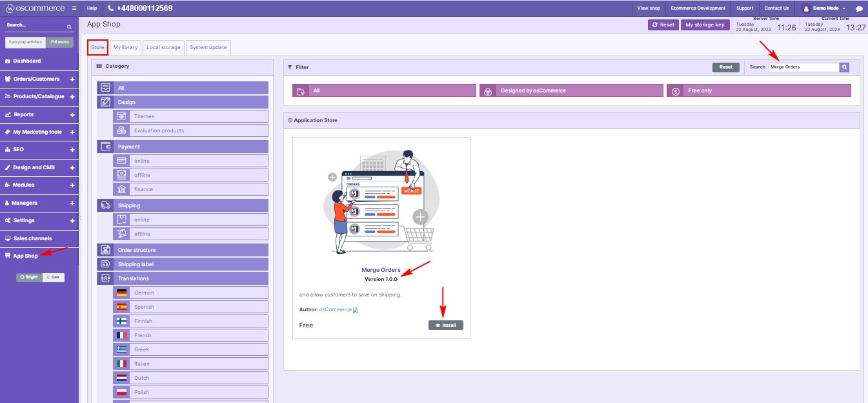This screenshot has height=403, width=868.
Task: Pick the offline icon under Shipping
Action: point(121,234)
